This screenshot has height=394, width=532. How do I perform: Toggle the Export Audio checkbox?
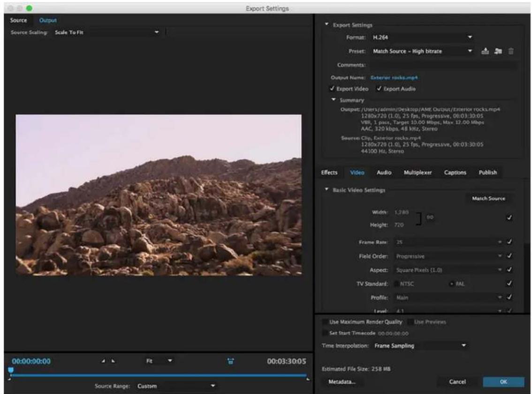point(379,89)
